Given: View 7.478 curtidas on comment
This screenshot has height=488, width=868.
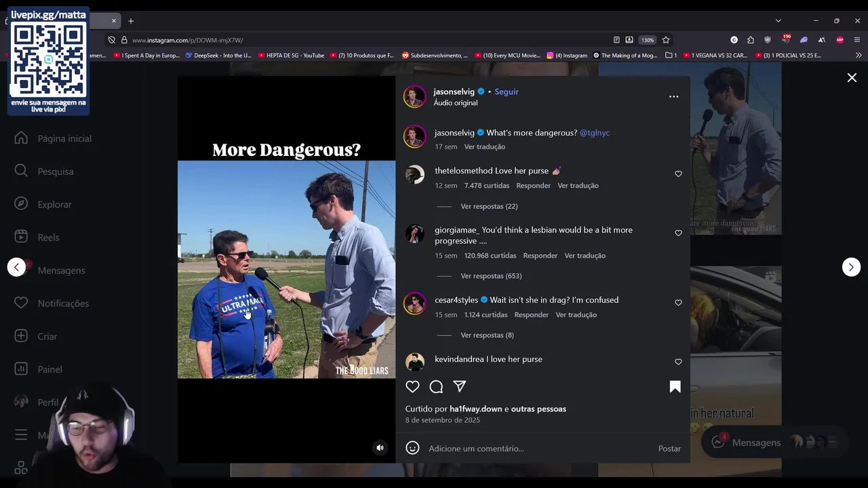Looking at the screenshot, I should pyautogui.click(x=486, y=186).
